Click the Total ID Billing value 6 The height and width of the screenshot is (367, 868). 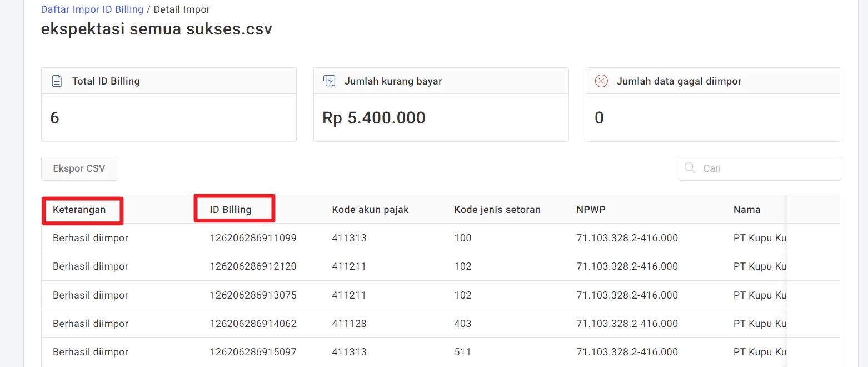54,118
